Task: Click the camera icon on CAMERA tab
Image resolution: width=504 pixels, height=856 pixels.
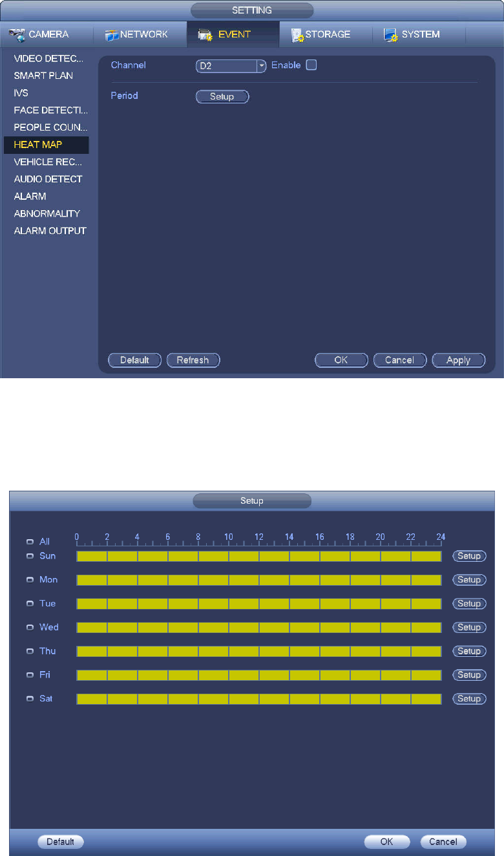Action: click(x=17, y=34)
